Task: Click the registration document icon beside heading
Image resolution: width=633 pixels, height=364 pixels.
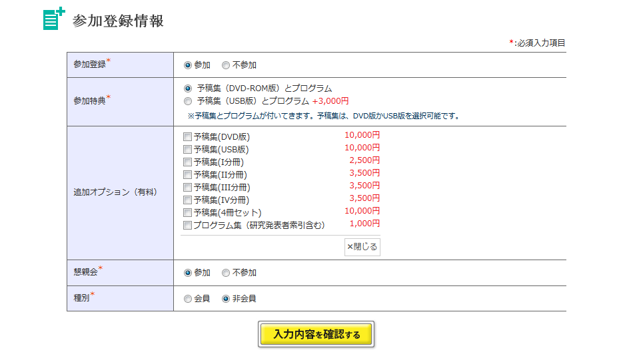Action: pos(54,19)
